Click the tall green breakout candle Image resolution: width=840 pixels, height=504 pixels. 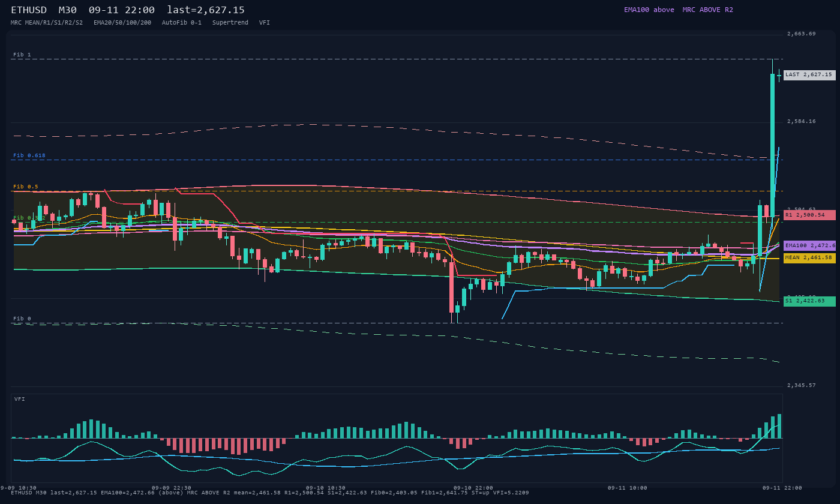point(772,145)
